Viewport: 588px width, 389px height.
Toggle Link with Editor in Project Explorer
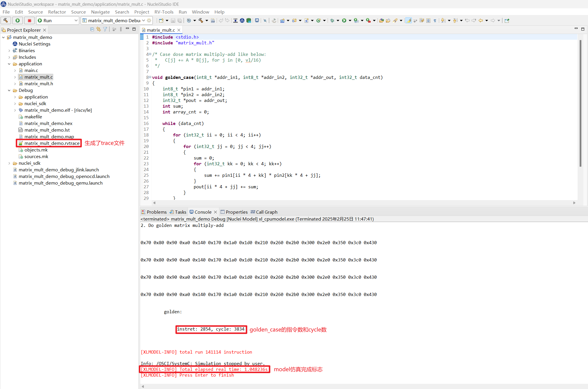point(99,29)
